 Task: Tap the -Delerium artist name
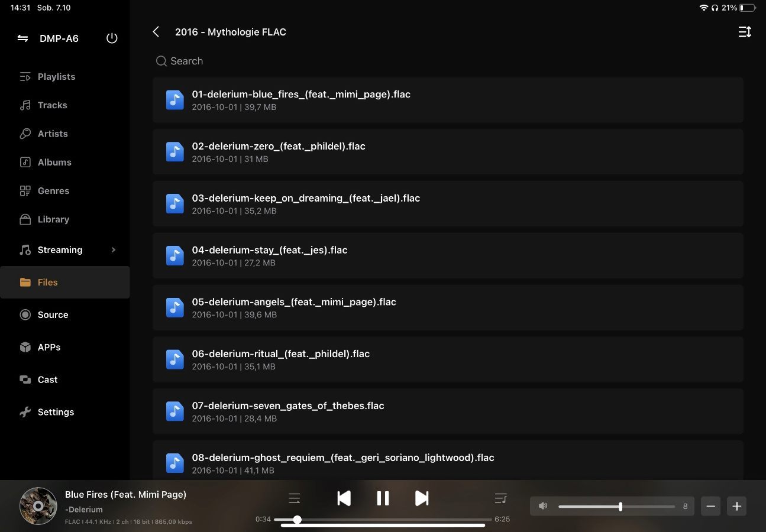point(84,510)
